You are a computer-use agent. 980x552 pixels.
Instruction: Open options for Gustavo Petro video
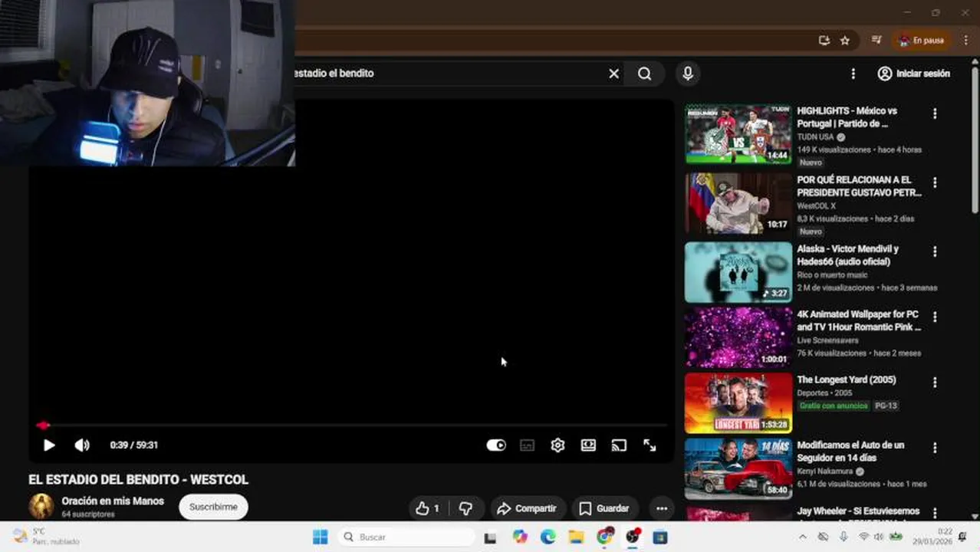(934, 182)
